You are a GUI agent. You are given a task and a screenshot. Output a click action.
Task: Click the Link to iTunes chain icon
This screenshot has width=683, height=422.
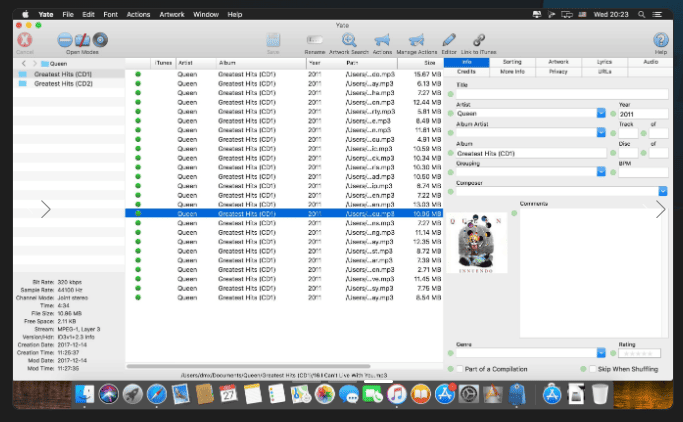(x=479, y=41)
